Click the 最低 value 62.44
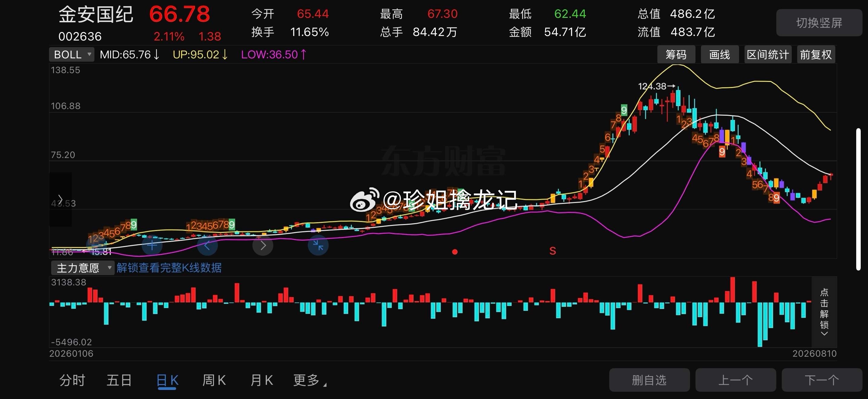Viewport: 868px width, 399px height. tap(570, 14)
